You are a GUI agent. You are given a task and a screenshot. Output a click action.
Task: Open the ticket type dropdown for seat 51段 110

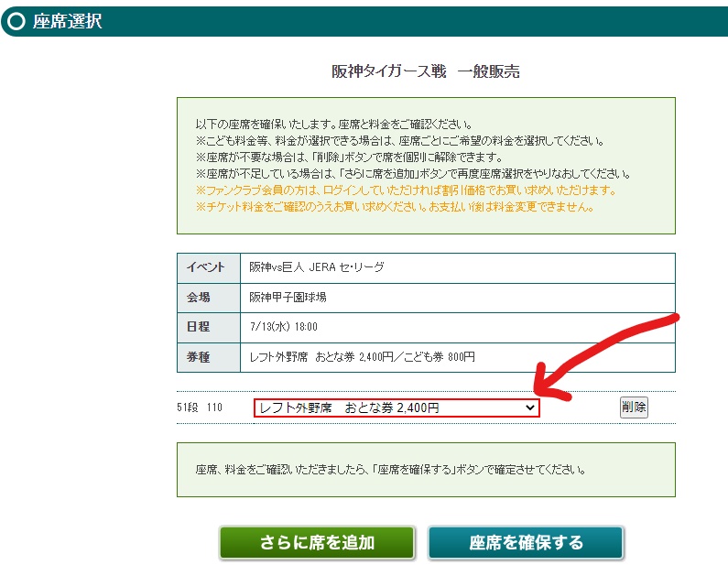[x=397, y=407]
